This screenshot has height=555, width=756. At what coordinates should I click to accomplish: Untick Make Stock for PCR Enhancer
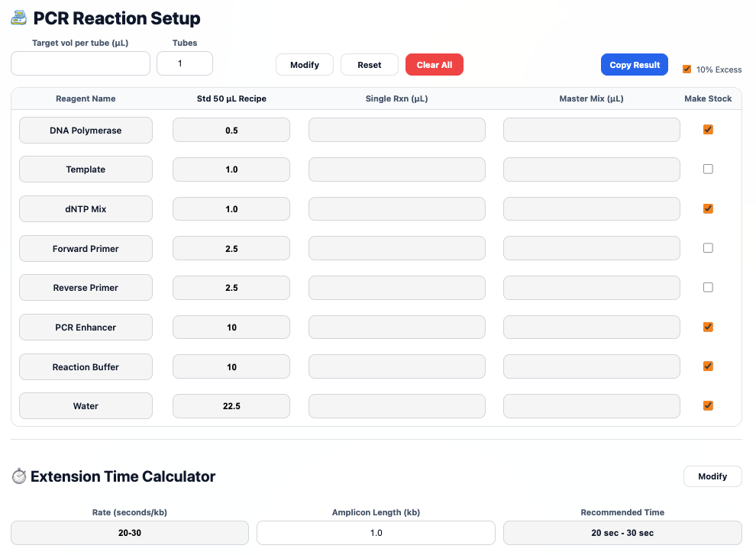coord(708,327)
